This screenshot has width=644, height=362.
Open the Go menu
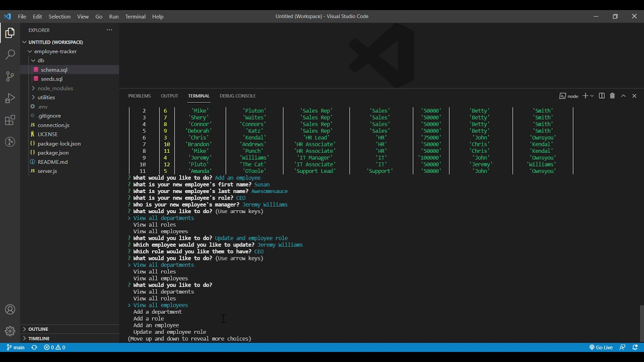(x=99, y=17)
